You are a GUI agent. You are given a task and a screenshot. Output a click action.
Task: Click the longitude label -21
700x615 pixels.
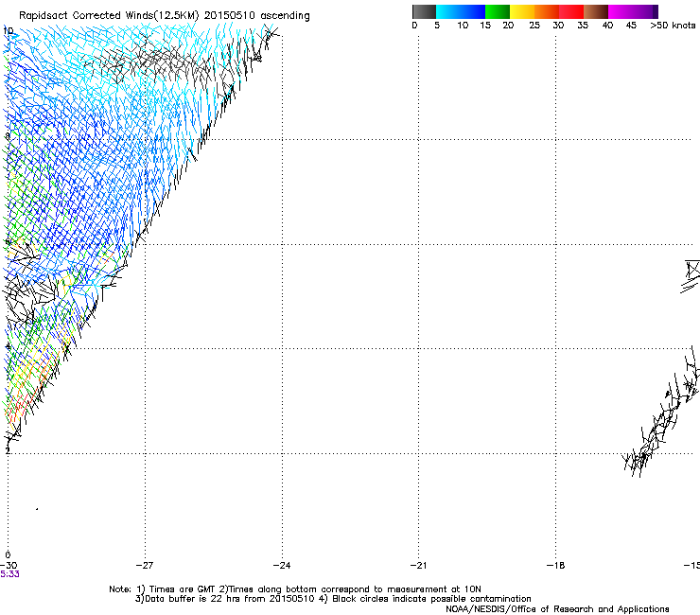pos(418,566)
